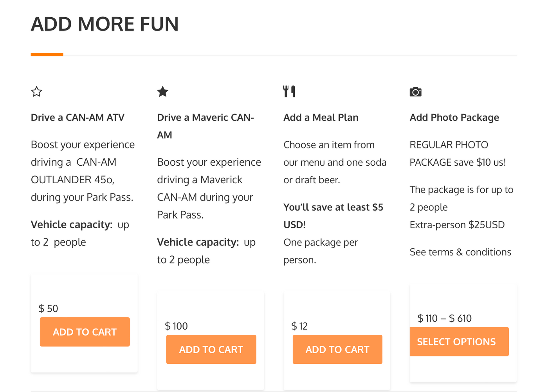
Task: Click the $ 12 price label
Action: 299,326
